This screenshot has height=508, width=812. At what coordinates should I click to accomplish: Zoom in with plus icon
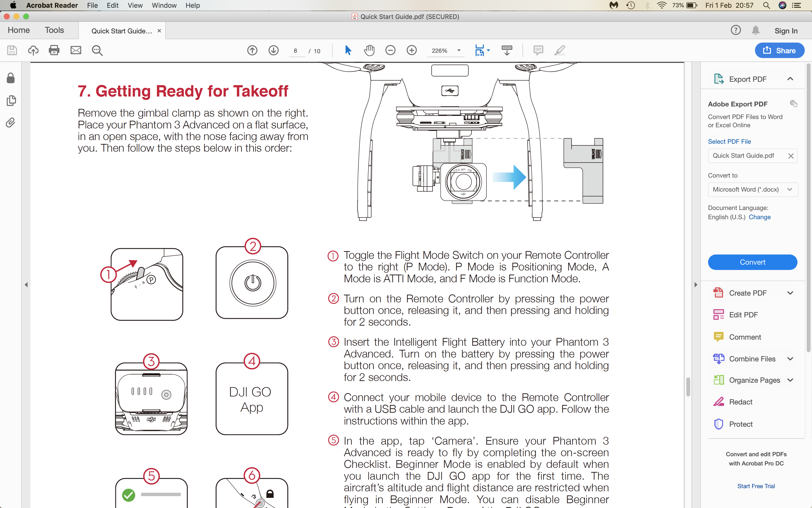(x=412, y=50)
